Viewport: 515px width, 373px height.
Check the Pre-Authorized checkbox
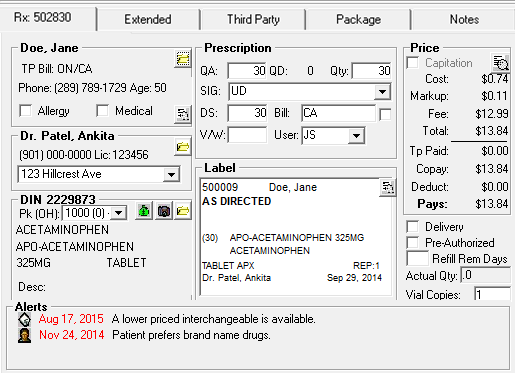point(413,242)
